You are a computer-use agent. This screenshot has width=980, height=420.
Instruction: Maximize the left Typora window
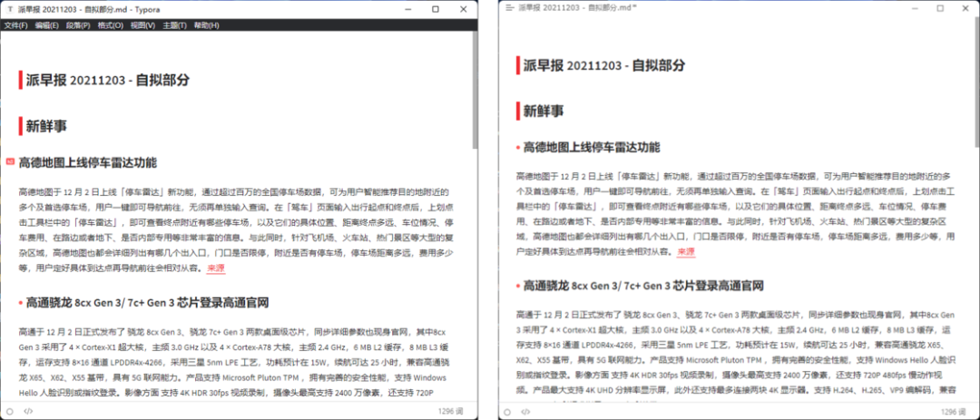[x=436, y=9]
